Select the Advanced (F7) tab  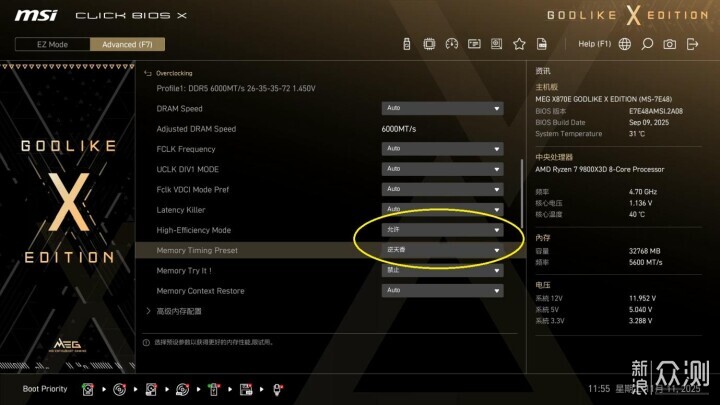coord(127,45)
